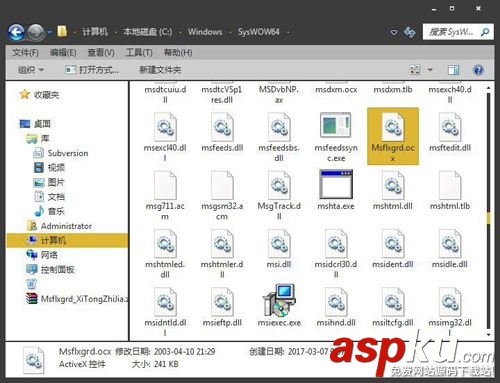Image resolution: width=500 pixels, height=383 pixels.
Task: Select the msfeedsbs.dll file icon
Action: coord(279,127)
